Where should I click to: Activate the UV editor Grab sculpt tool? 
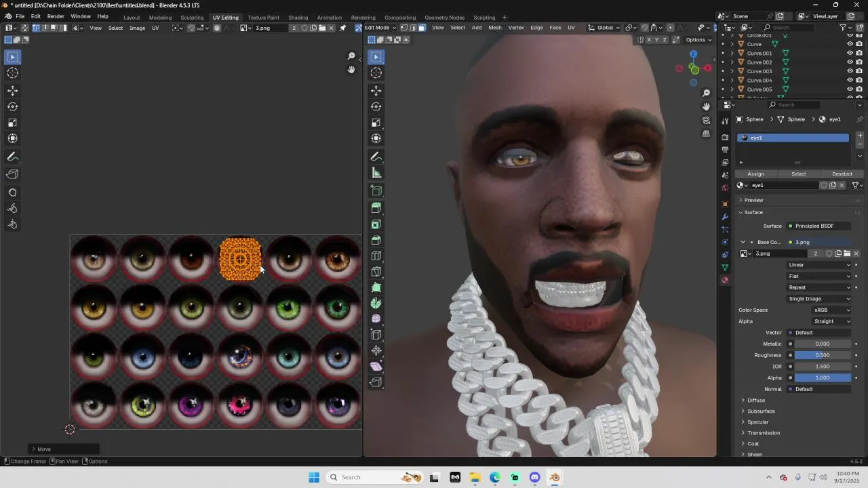point(12,192)
